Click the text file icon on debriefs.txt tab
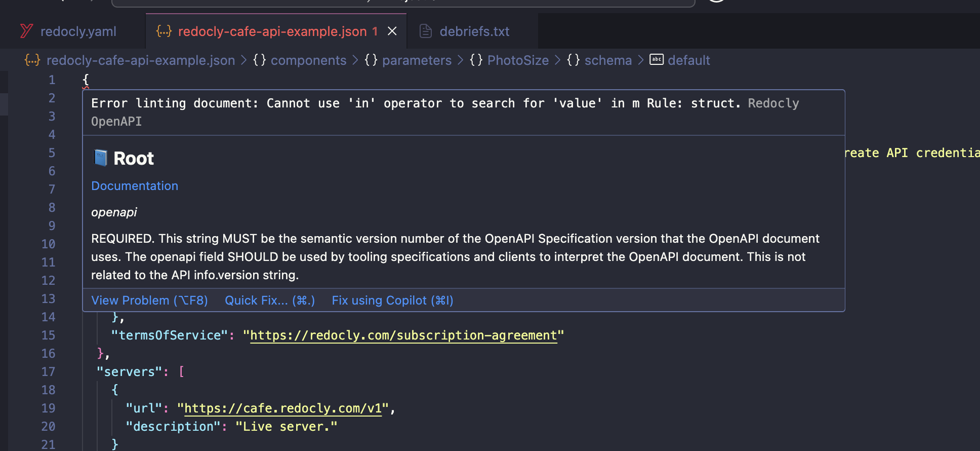Screen dimensions: 980x451 coord(426,31)
